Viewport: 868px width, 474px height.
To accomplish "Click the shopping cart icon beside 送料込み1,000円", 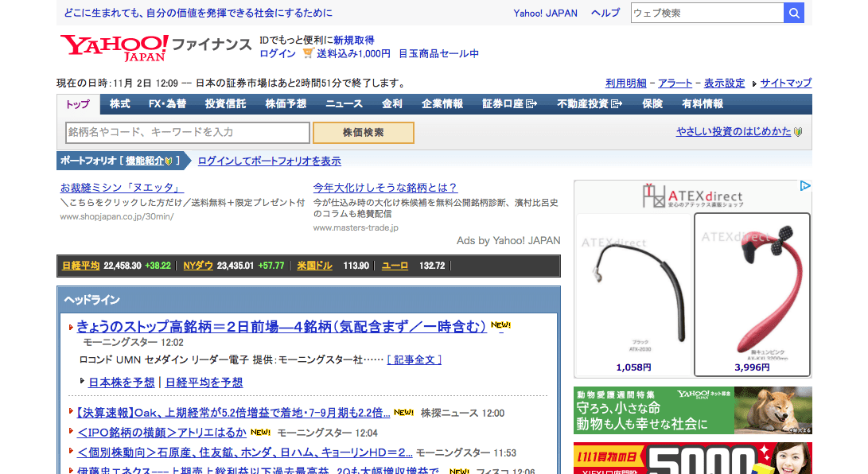I will (x=308, y=53).
